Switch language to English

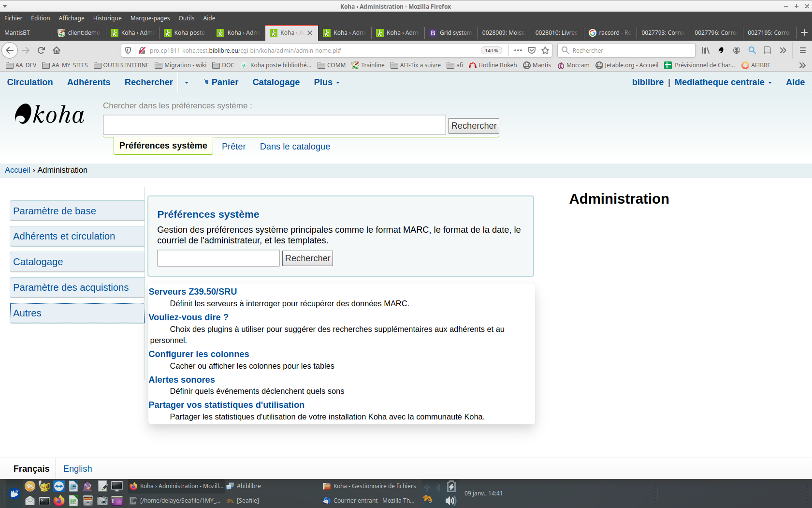click(x=77, y=469)
